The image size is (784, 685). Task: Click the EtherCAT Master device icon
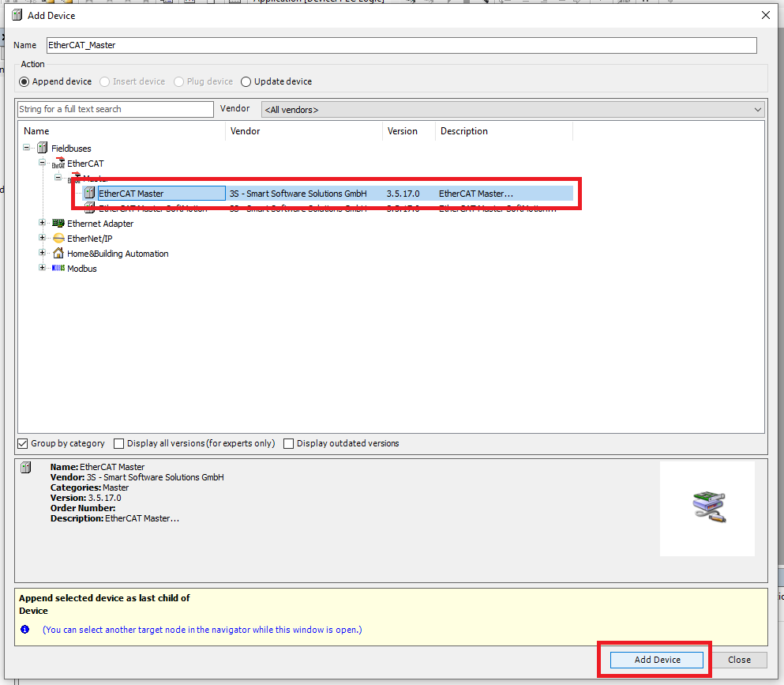pos(89,194)
